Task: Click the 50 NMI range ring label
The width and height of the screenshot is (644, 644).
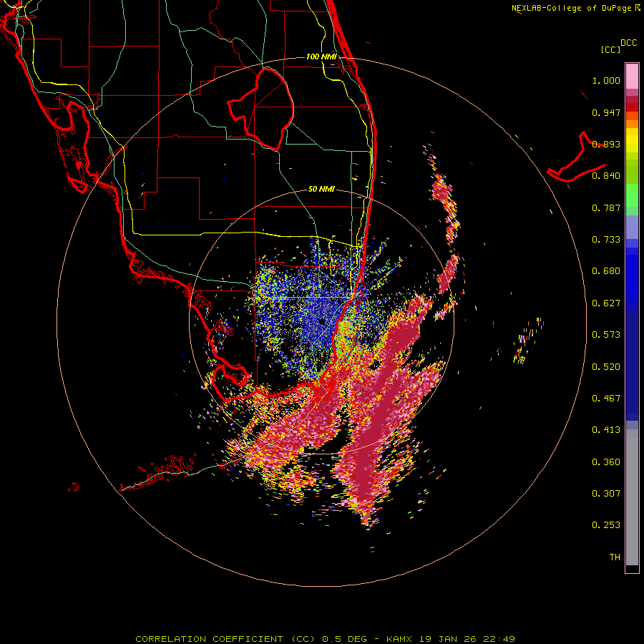Action: (321, 190)
